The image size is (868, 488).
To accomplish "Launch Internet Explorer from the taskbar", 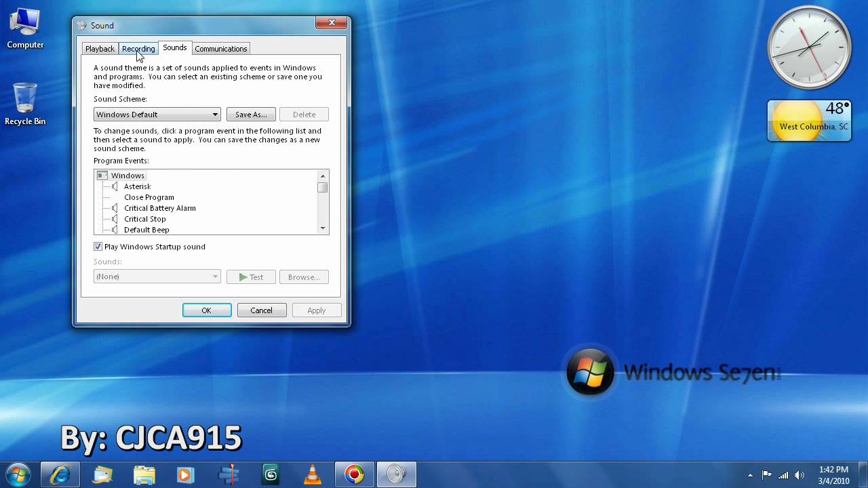I will (x=60, y=474).
